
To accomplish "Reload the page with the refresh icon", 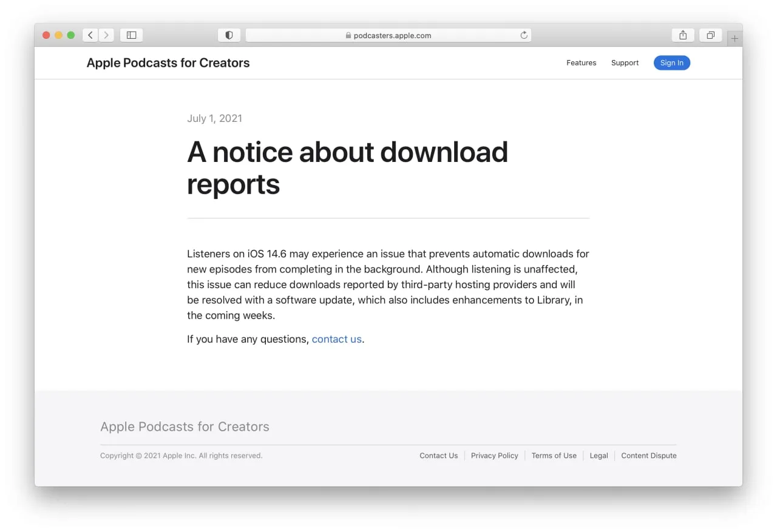I will tap(524, 35).
